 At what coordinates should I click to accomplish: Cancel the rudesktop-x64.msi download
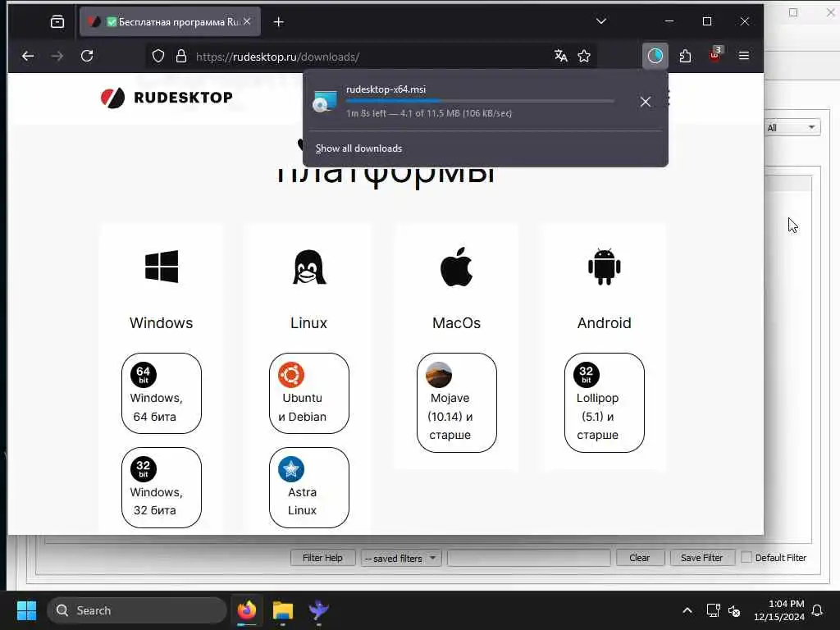pyautogui.click(x=645, y=102)
